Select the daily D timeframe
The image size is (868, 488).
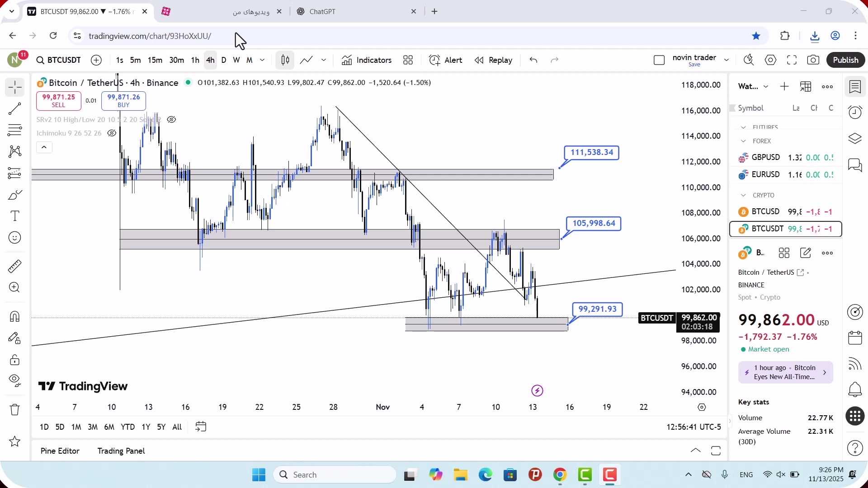[x=224, y=60]
